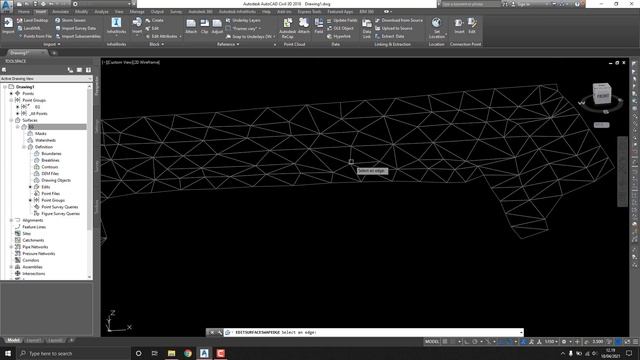Click Import Survey Data

click(x=76, y=28)
